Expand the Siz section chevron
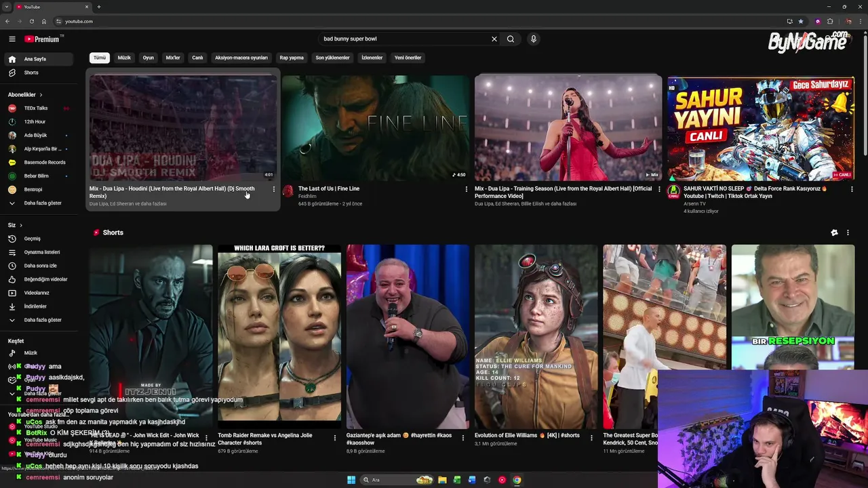This screenshot has height=488, width=868. point(21,225)
